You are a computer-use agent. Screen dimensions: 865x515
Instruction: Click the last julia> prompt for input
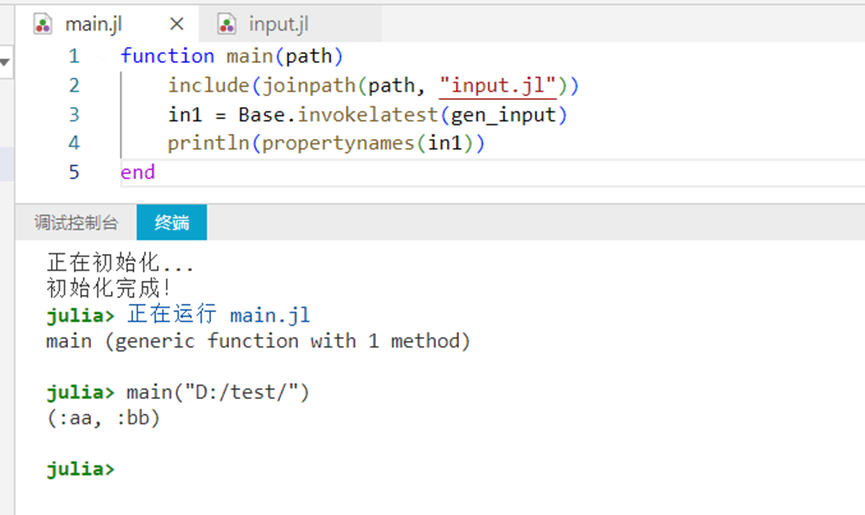[x=81, y=469]
